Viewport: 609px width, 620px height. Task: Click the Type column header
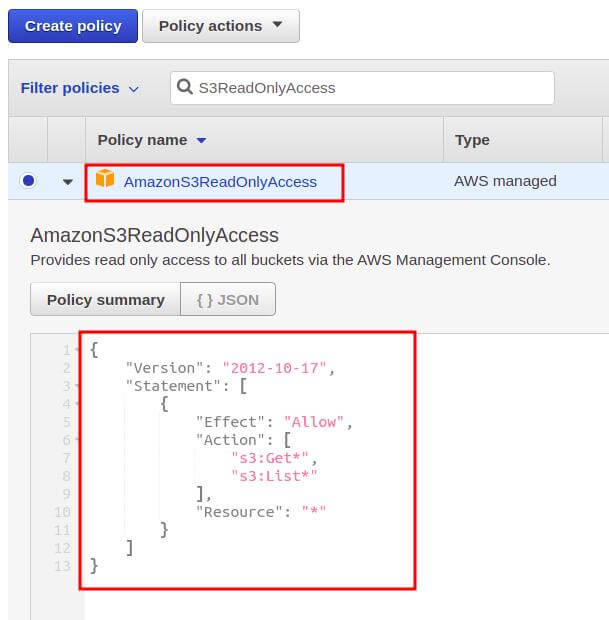[472, 140]
